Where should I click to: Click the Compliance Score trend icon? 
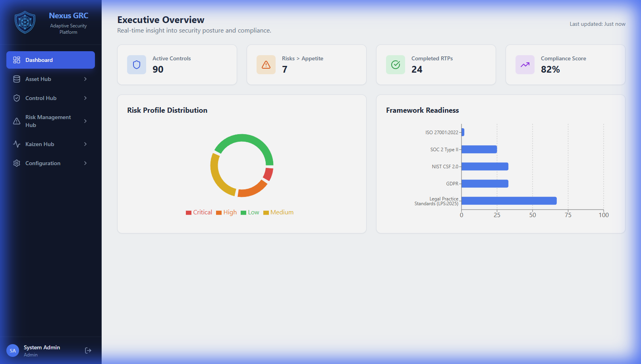tap(525, 64)
